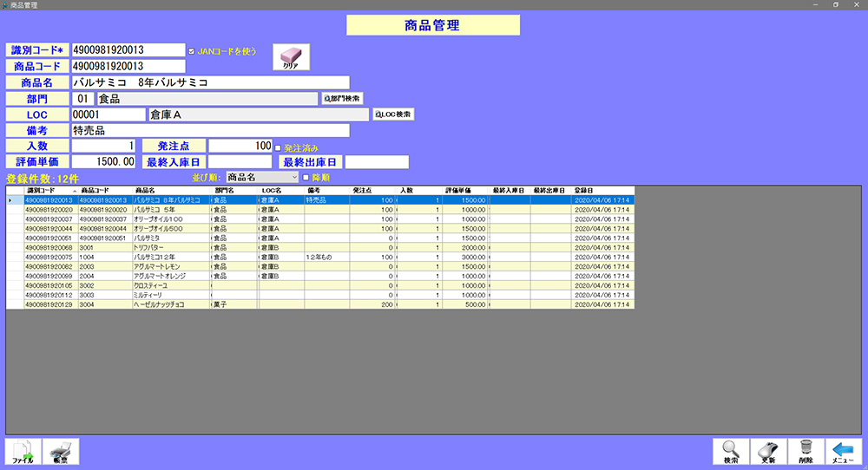Click the 12年もの remark cell

click(327, 258)
